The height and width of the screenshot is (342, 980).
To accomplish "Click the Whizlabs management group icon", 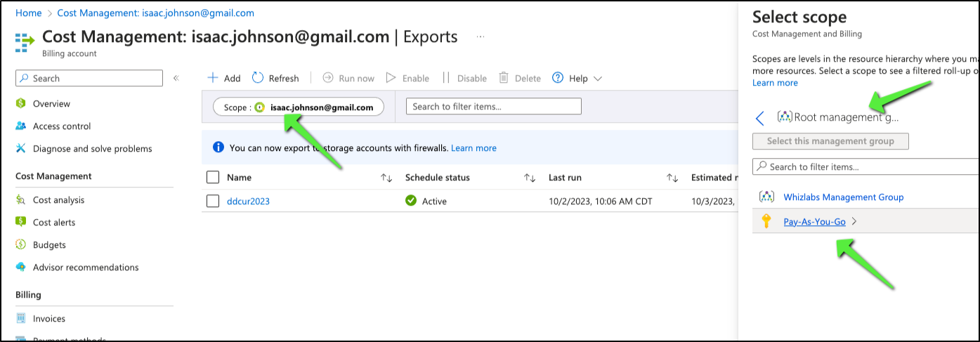I will pyautogui.click(x=766, y=197).
